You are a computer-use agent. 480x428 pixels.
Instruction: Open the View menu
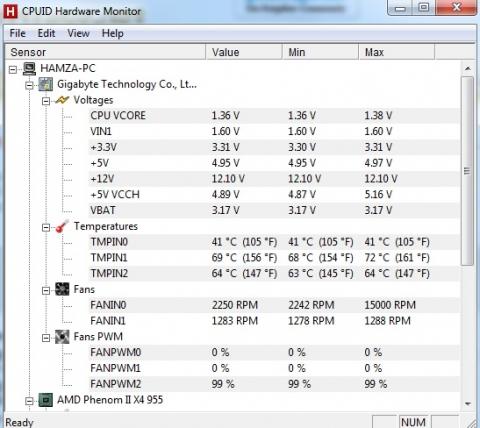(x=78, y=33)
